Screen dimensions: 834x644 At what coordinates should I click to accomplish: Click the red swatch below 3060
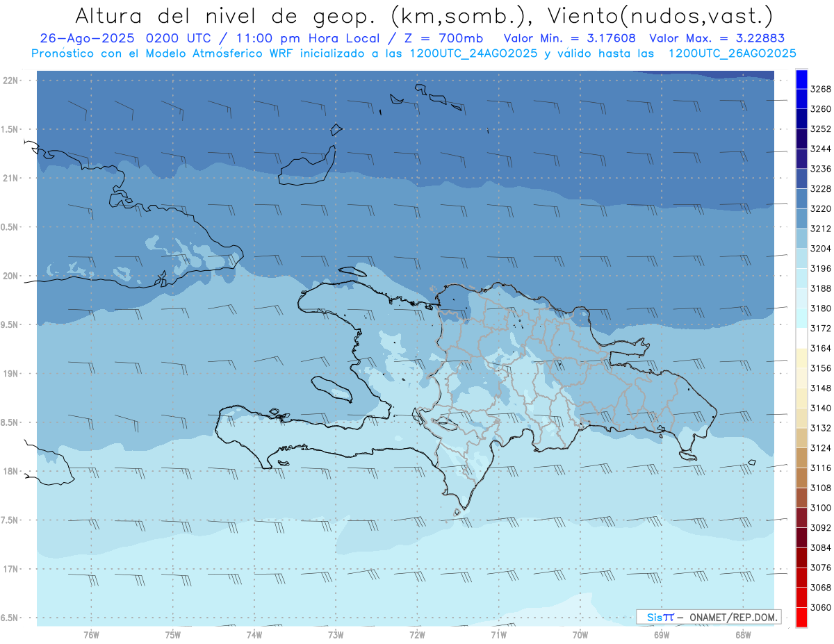(x=801, y=617)
